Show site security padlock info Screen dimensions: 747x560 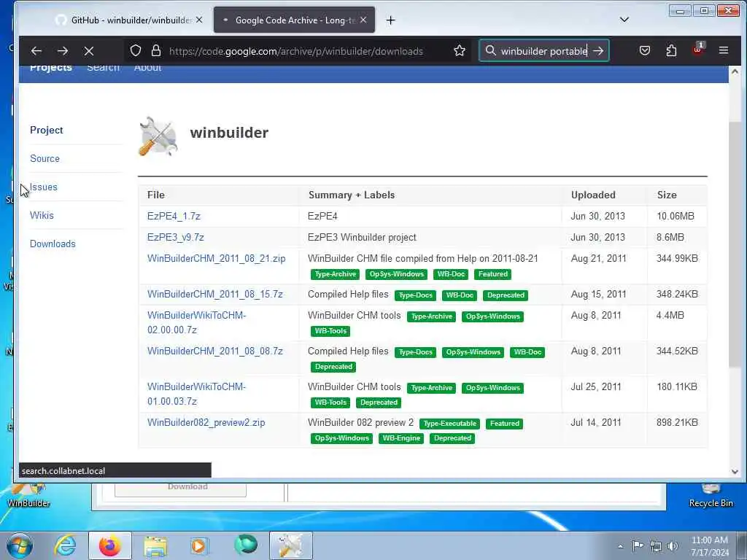pyautogui.click(x=156, y=51)
